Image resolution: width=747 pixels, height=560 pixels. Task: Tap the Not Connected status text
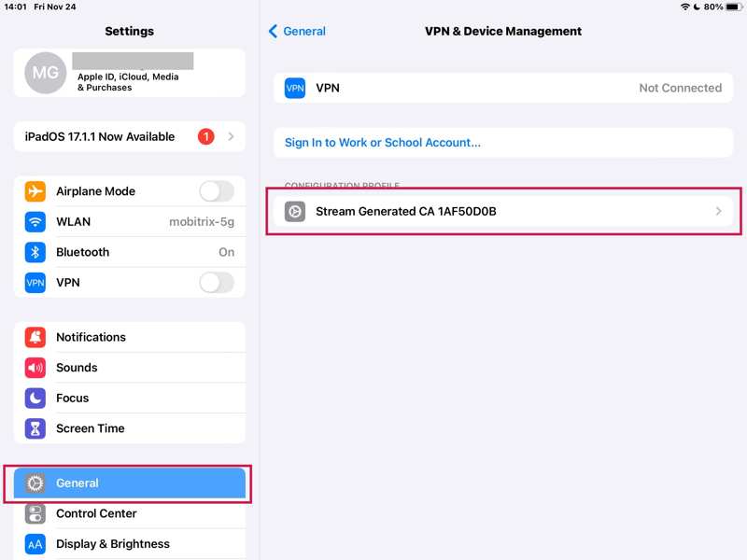pos(681,88)
